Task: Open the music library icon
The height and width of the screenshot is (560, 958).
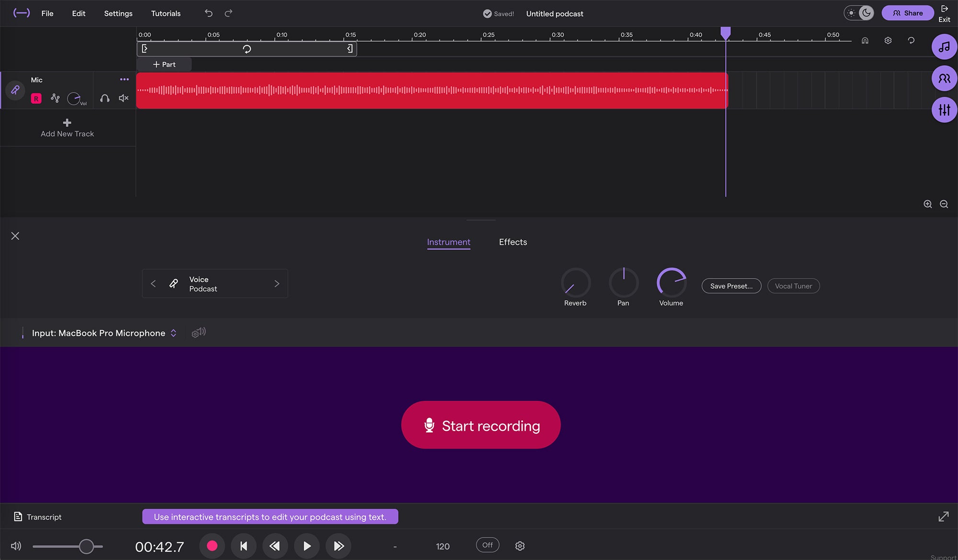Action: click(944, 47)
